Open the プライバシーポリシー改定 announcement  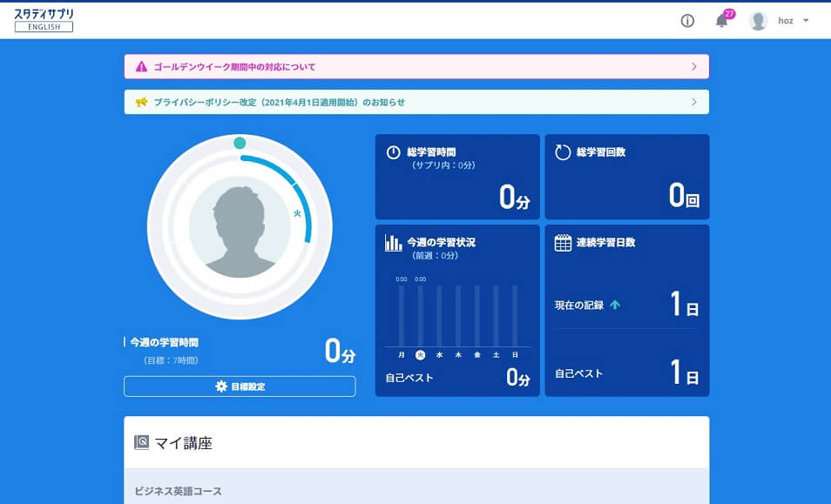click(x=416, y=102)
